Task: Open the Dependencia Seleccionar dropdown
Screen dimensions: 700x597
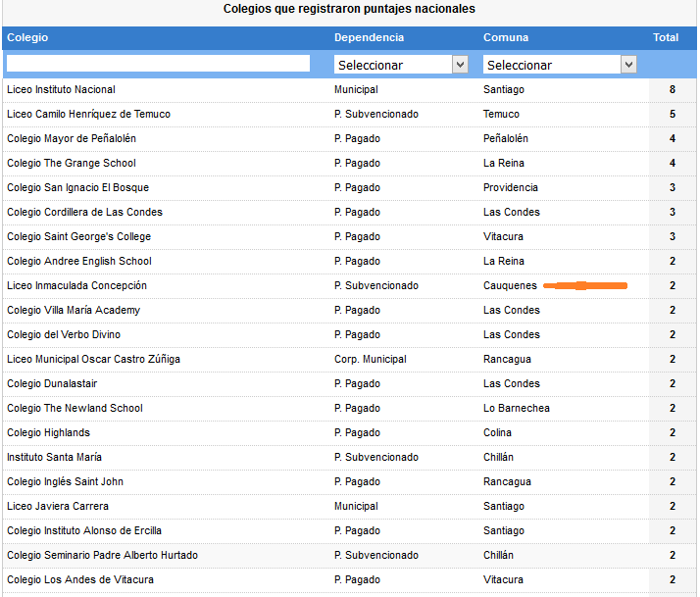Action: pyautogui.click(x=400, y=65)
